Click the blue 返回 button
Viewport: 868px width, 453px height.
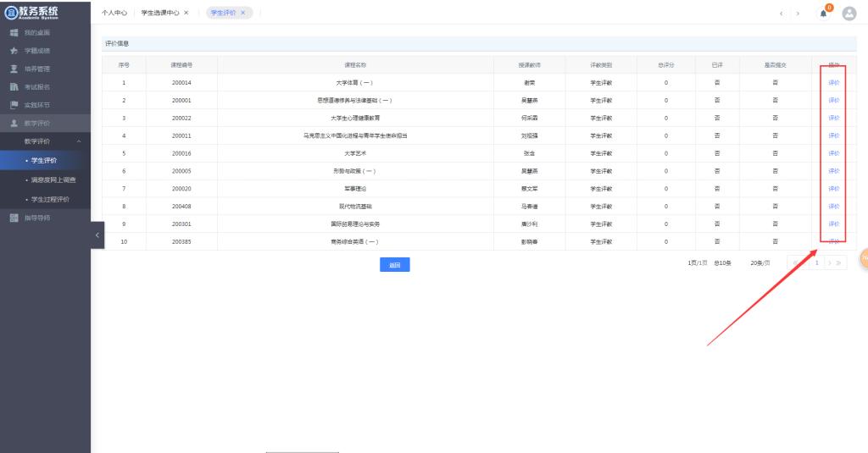coord(394,265)
